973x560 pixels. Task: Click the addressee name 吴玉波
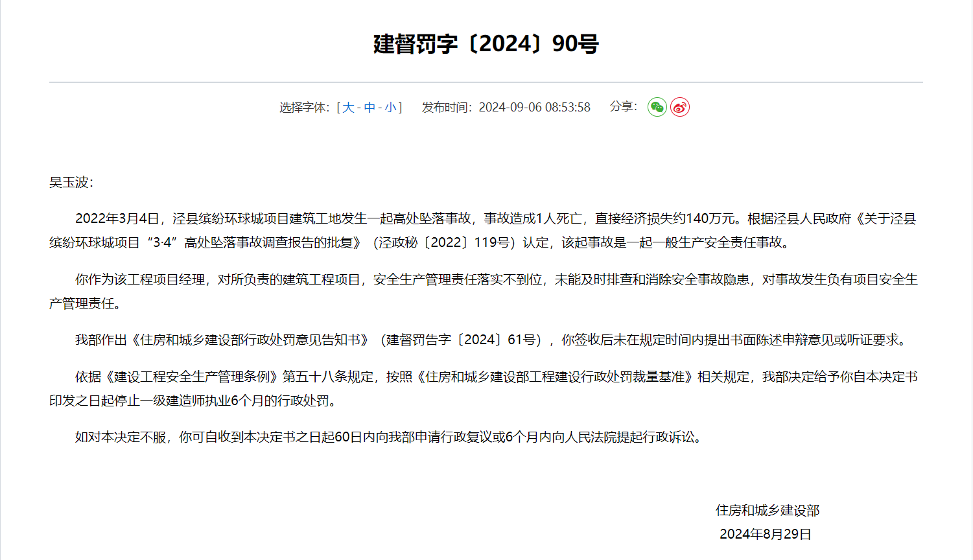pyautogui.click(x=69, y=182)
